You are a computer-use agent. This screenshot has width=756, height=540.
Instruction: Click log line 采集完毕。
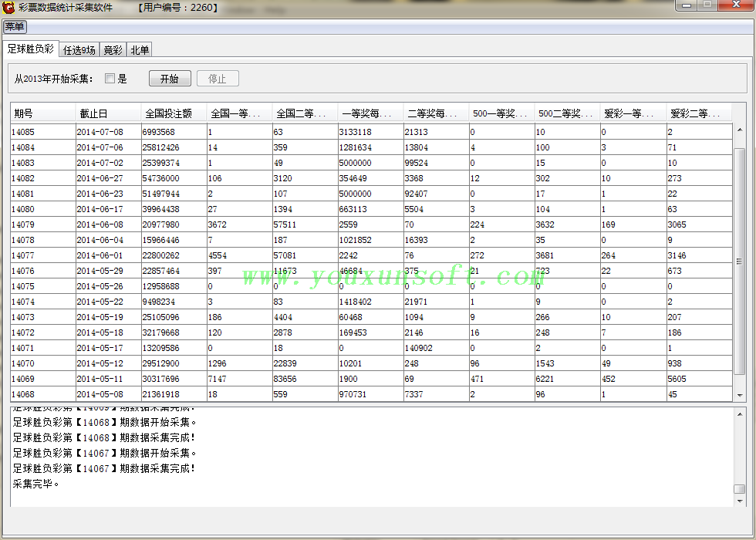(x=36, y=484)
